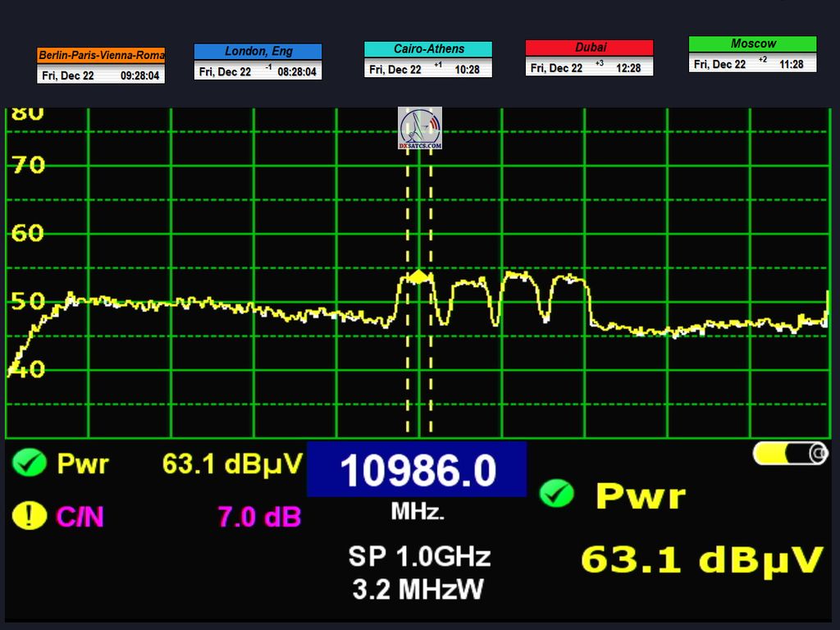Click the green checkmark beside small Pwr
This screenshot has height=630, width=840.
pos(30,464)
